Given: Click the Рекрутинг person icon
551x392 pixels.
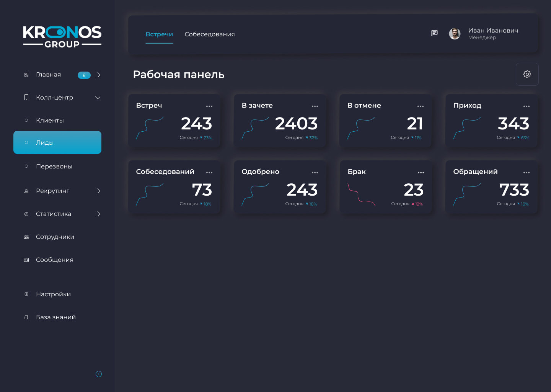Looking at the screenshot, I should [x=26, y=191].
